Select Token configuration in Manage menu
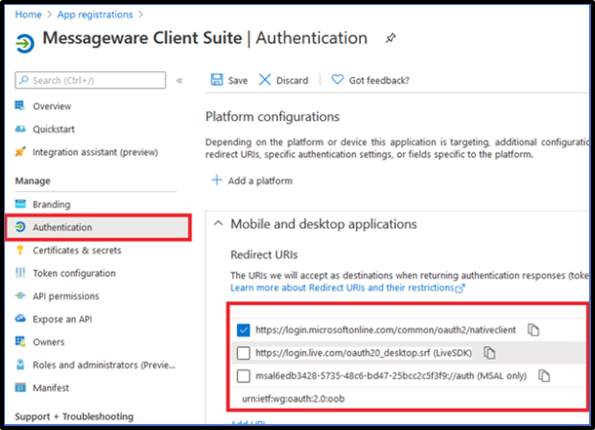This screenshot has height=430, width=595. tap(74, 273)
